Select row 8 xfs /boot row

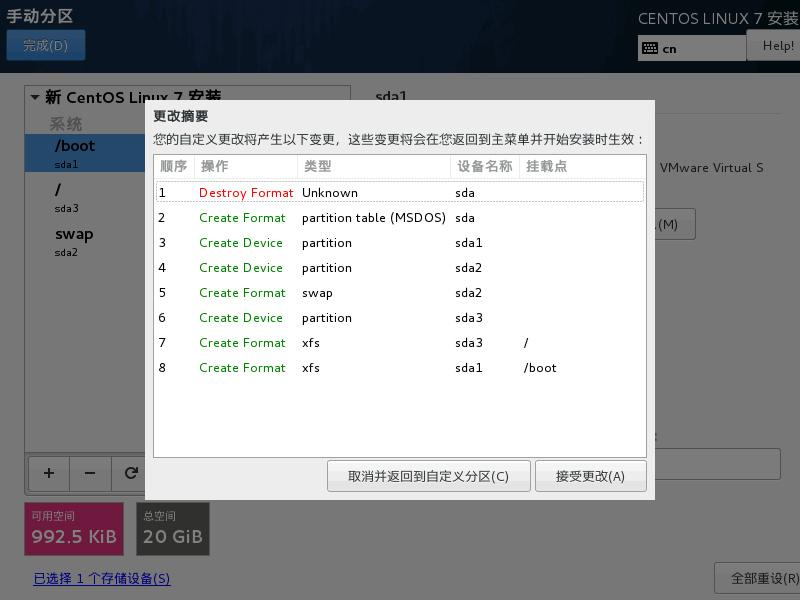pos(399,367)
